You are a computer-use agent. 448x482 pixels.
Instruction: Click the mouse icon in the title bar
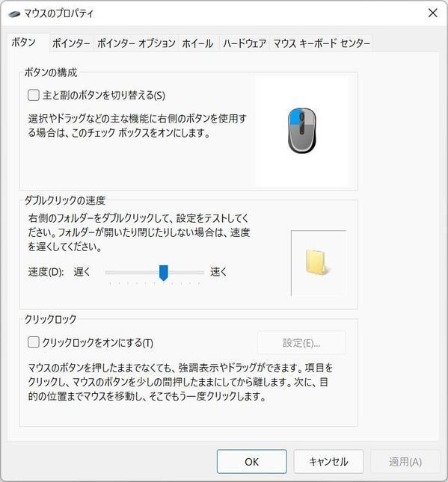[14, 14]
